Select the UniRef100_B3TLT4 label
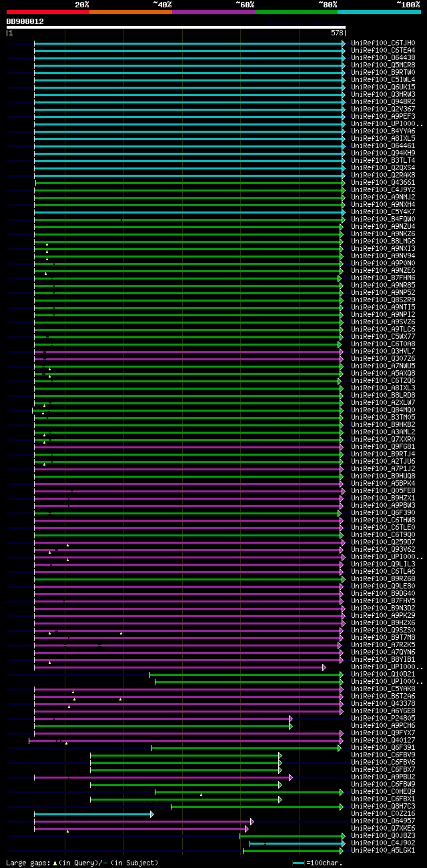This screenshot has height=868, width=427. point(383,160)
